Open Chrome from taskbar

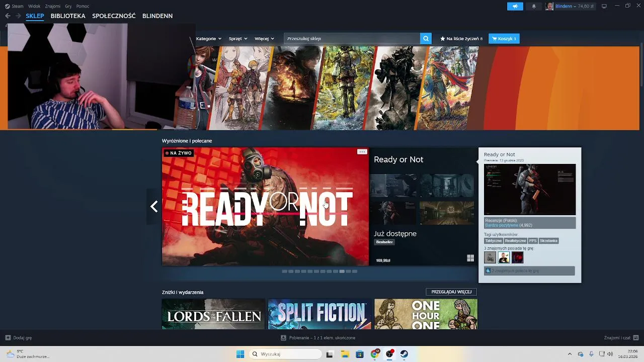374,354
